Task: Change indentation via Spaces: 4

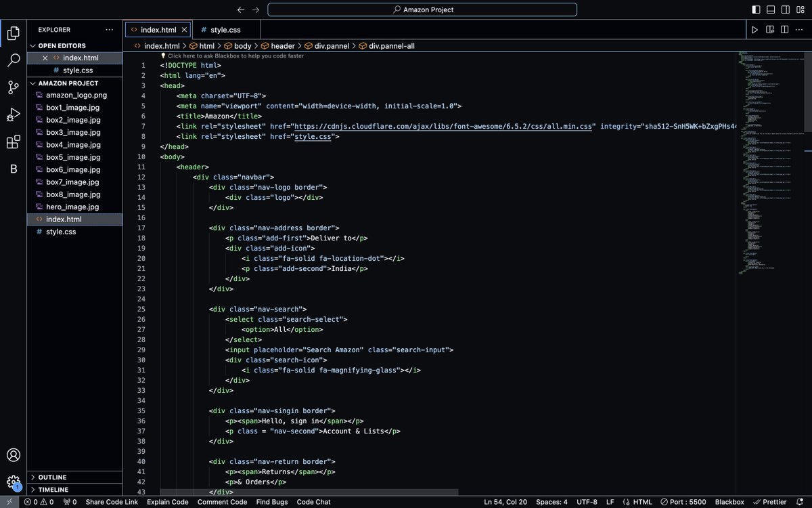Action: point(551,502)
